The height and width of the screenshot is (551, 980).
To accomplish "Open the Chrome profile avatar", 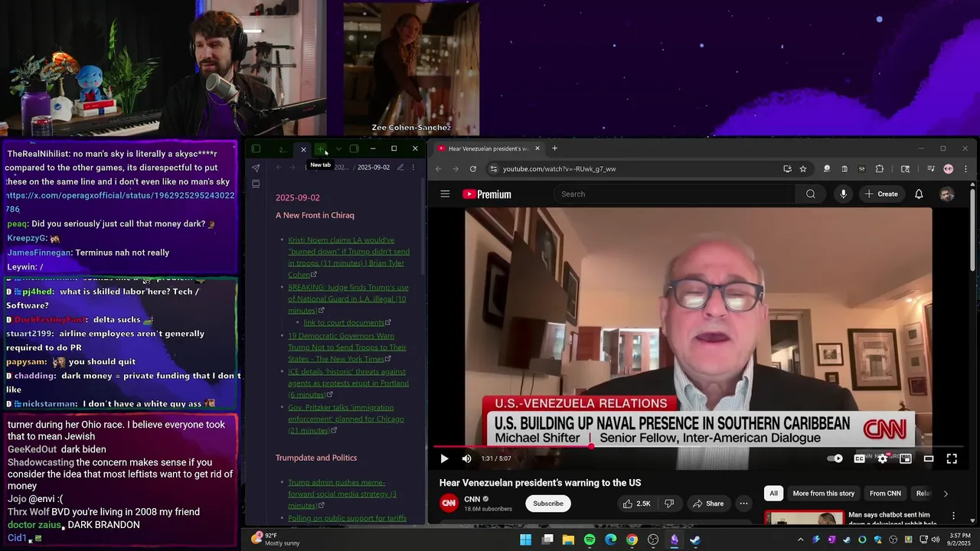I will (x=948, y=168).
